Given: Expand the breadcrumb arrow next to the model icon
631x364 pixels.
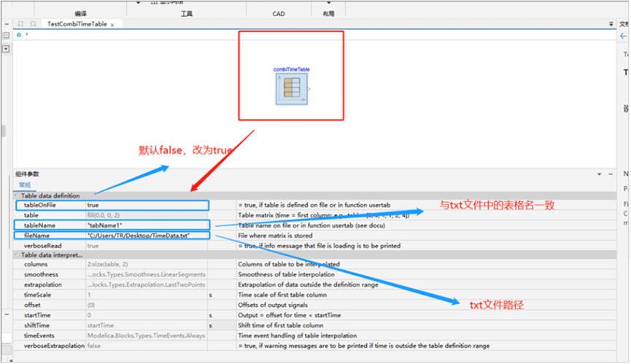Looking at the screenshot, I should tap(27, 34).
